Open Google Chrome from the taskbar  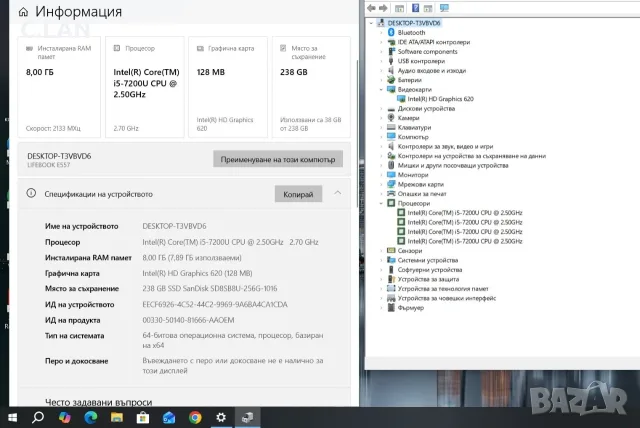(x=195, y=417)
